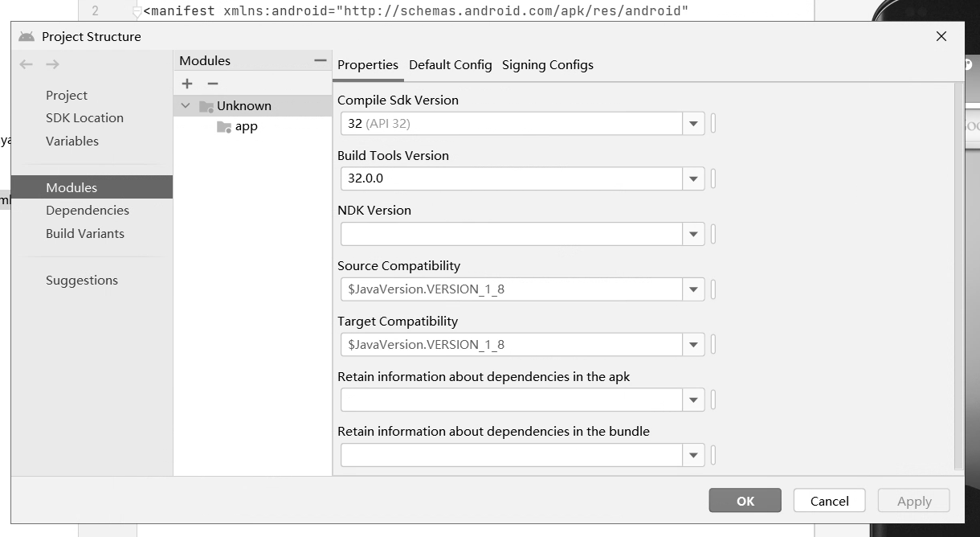Expand the NDK Version dropdown
The height and width of the screenshot is (537, 980).
(693, 234)
